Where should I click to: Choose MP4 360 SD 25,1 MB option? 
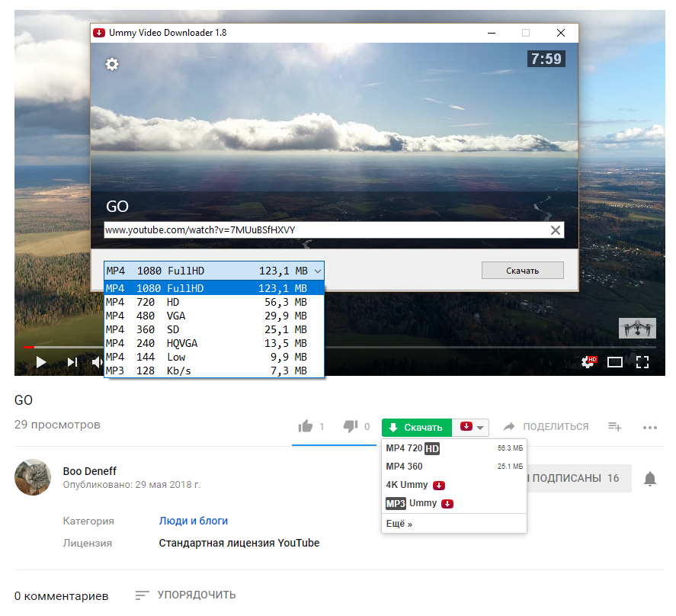pos(214,329)
